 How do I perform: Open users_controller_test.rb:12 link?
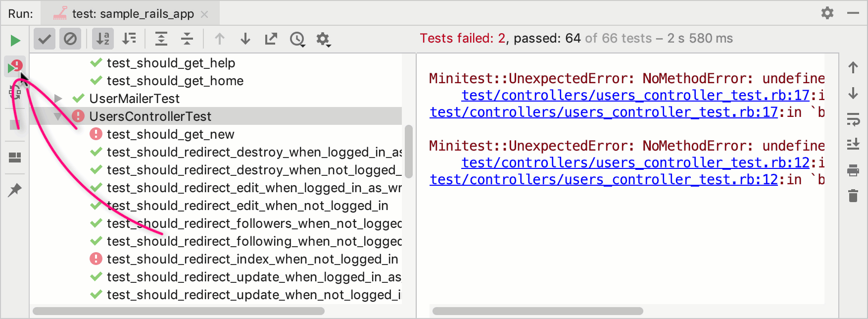click(635, 162)
